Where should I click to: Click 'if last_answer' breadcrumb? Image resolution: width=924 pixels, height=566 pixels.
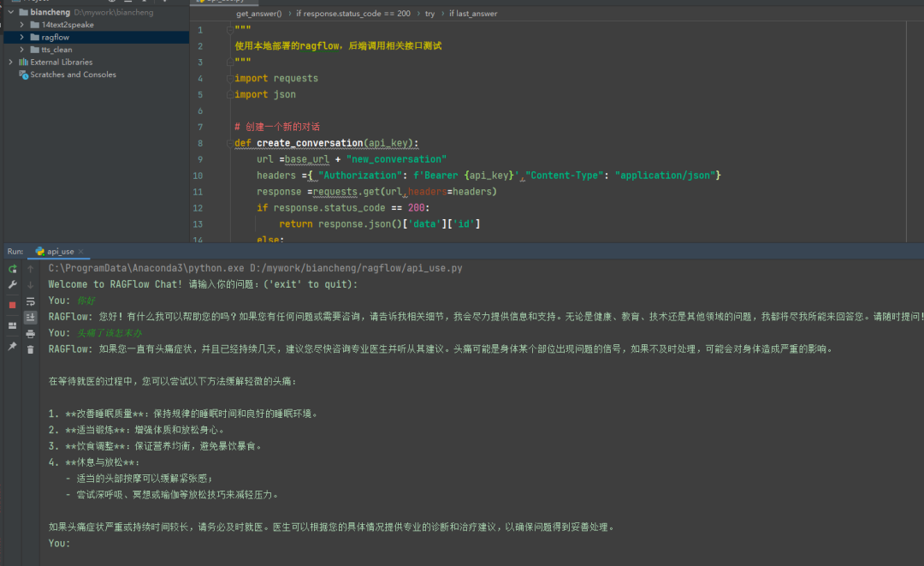(473, 14)
